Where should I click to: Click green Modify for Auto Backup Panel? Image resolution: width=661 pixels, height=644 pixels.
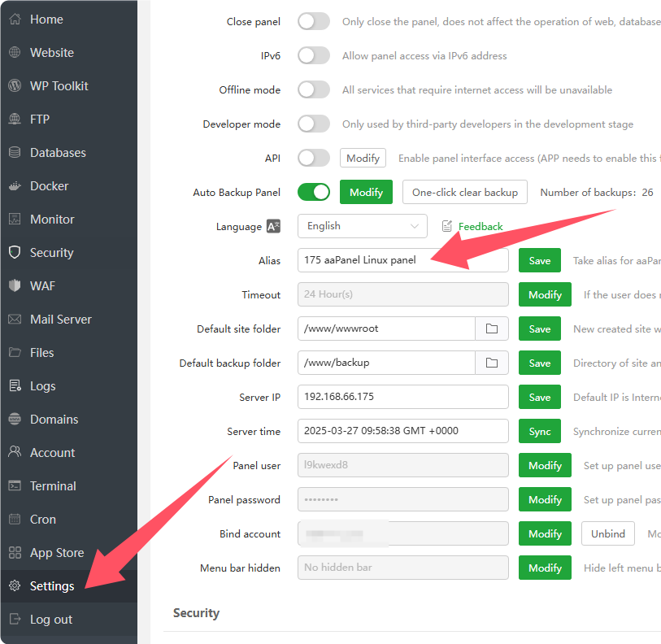point(366,193)
